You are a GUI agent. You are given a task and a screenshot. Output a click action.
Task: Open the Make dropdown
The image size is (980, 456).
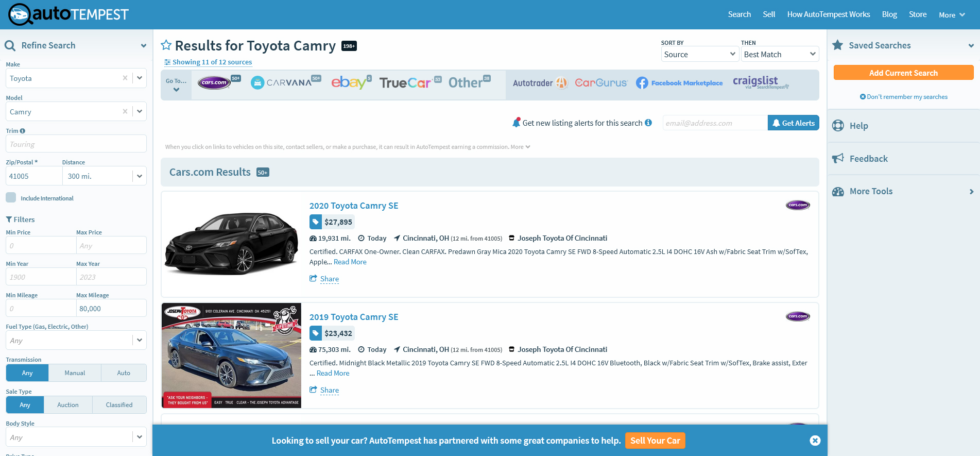tap(140, 78)
